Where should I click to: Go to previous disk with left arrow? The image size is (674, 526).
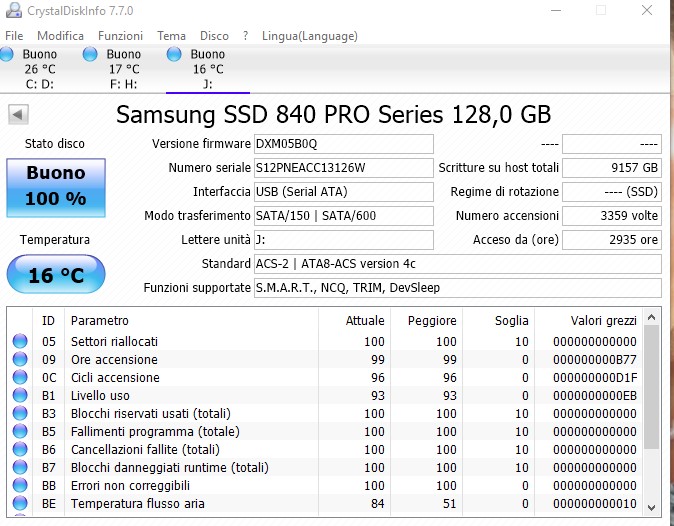point(18,114)
